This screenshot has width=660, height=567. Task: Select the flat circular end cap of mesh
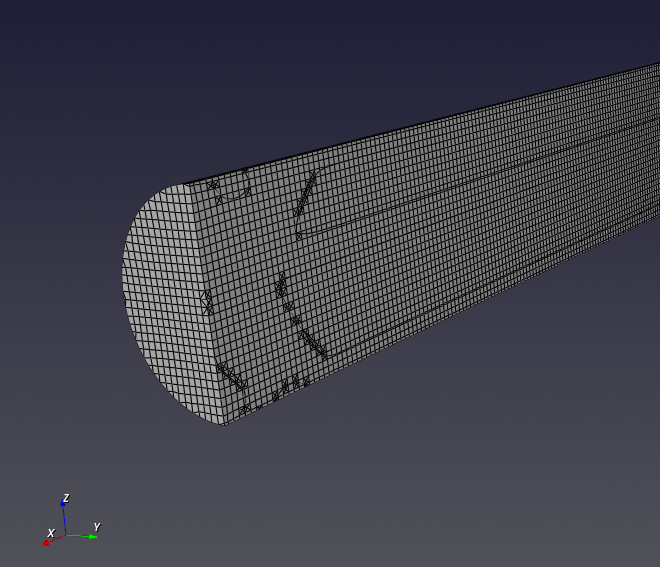(x=165, y=300)
